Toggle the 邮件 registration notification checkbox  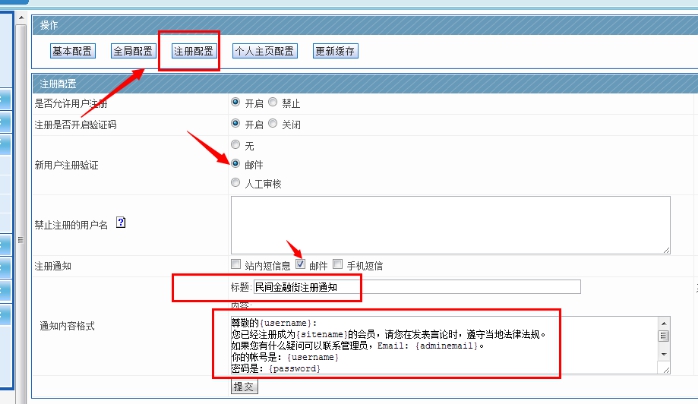[301, 265]
